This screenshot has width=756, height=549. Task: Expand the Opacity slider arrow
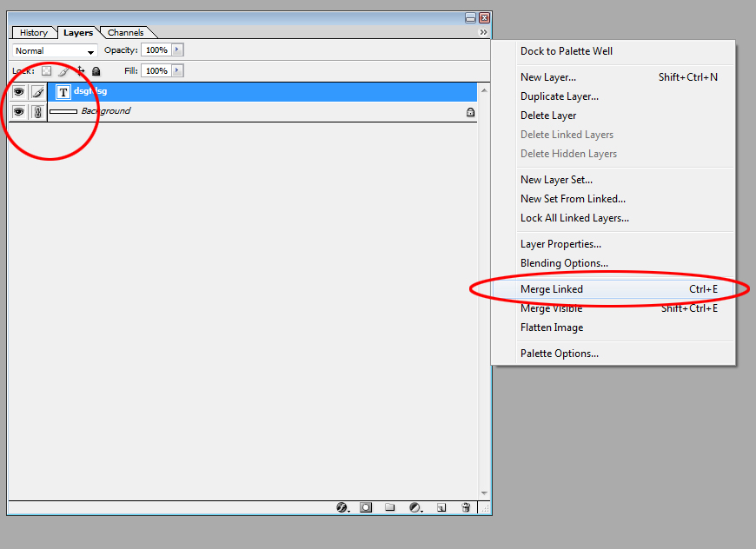[x=178, y=50]
